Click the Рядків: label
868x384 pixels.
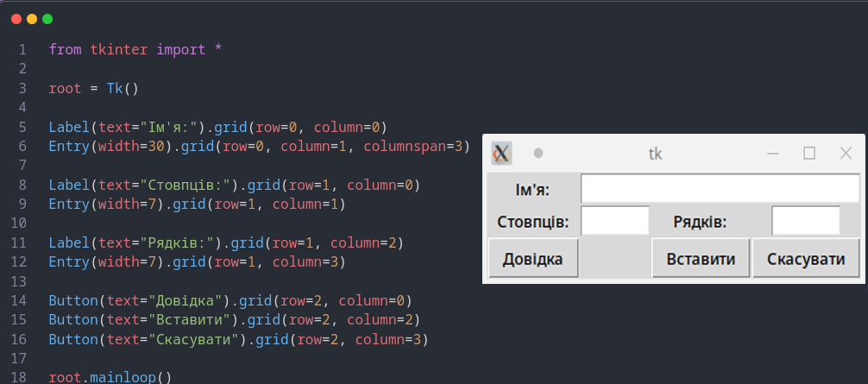pos(700,222)
